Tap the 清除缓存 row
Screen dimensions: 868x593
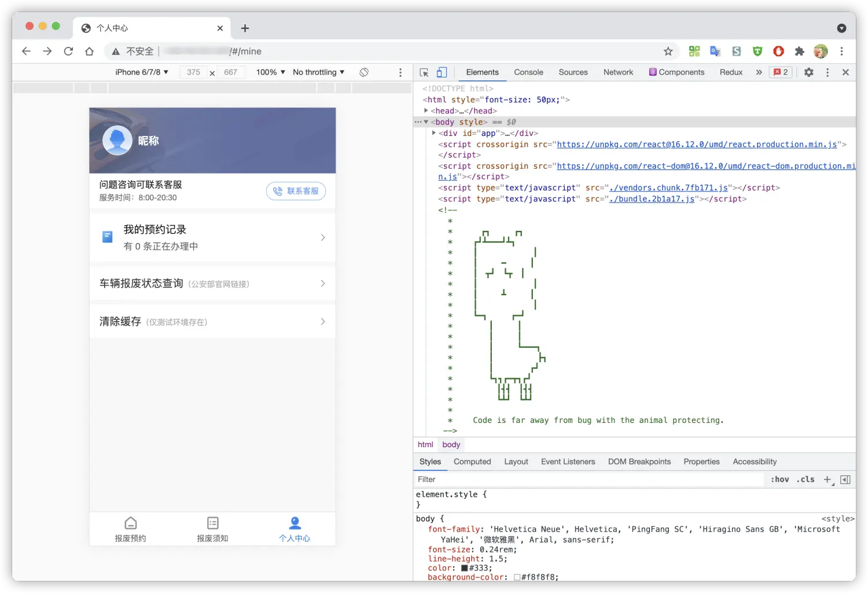[x=212, y=322]
